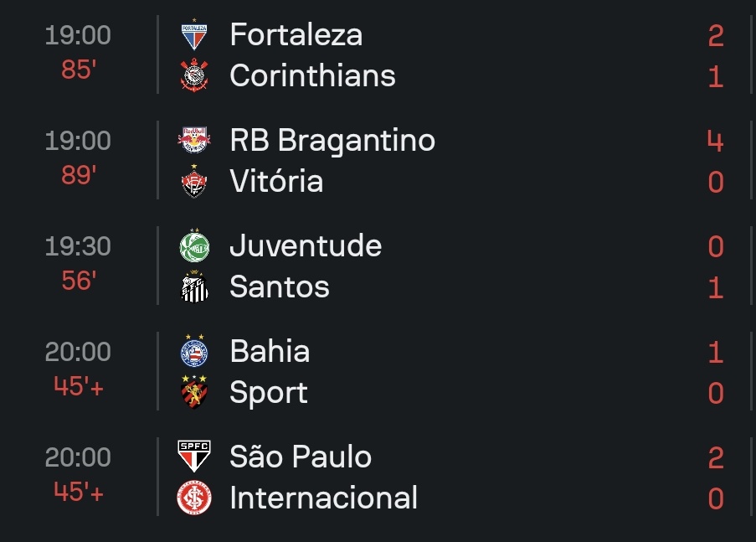Click the RB Bragantino crest icon

click(195, 140)
